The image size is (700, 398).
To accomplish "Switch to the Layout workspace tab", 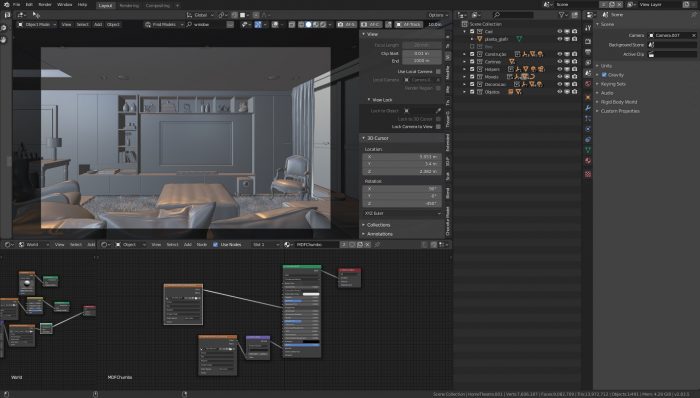I will click(105, 5).
